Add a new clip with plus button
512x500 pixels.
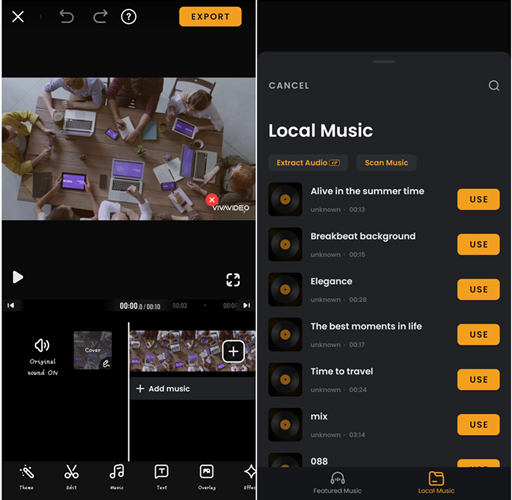click(233, 351)
